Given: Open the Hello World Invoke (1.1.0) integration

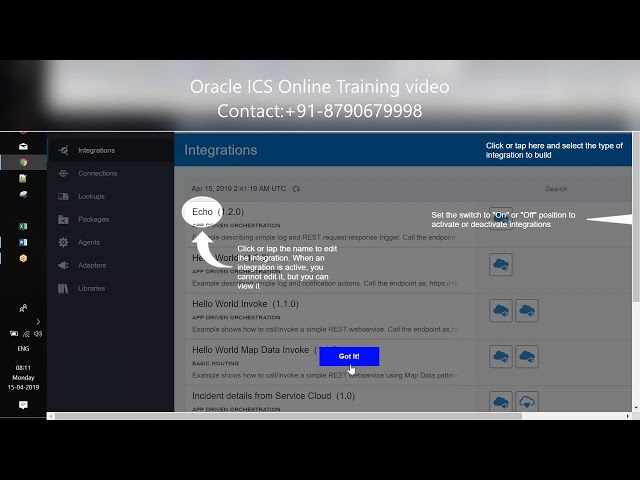Looking at the screenshot, I should click(245, 304).
